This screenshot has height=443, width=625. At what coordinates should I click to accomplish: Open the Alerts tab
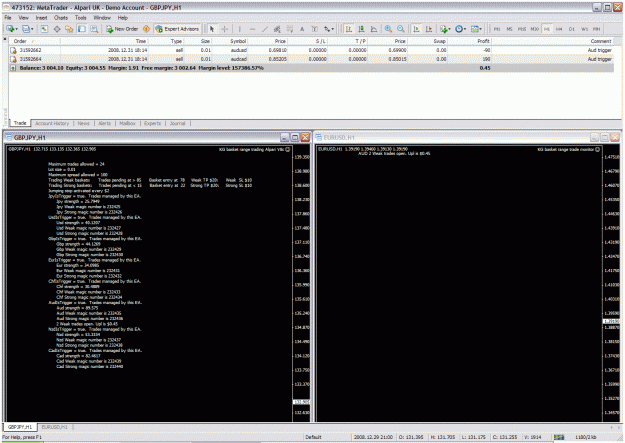[x=104, y=123]
